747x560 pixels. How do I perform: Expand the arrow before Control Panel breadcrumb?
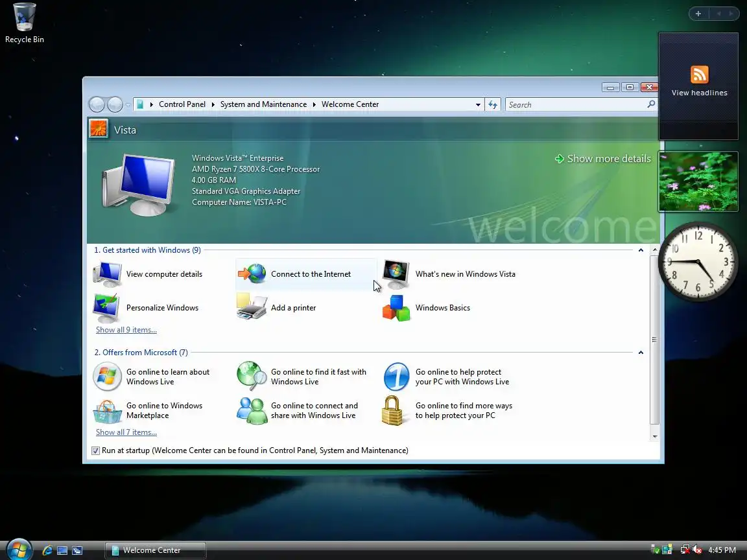click(x=152, y=104)
